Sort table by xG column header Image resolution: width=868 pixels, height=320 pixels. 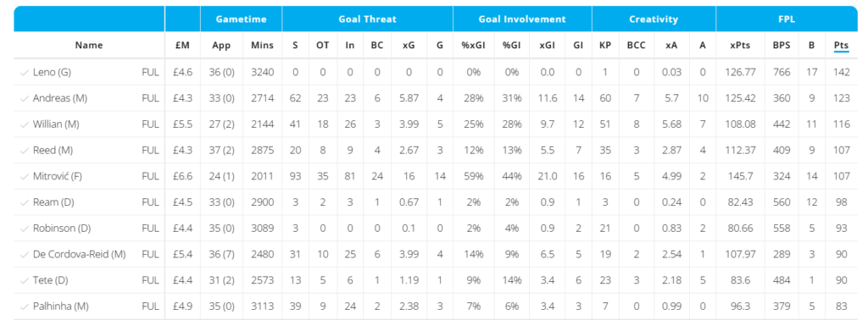coord(409,46)
